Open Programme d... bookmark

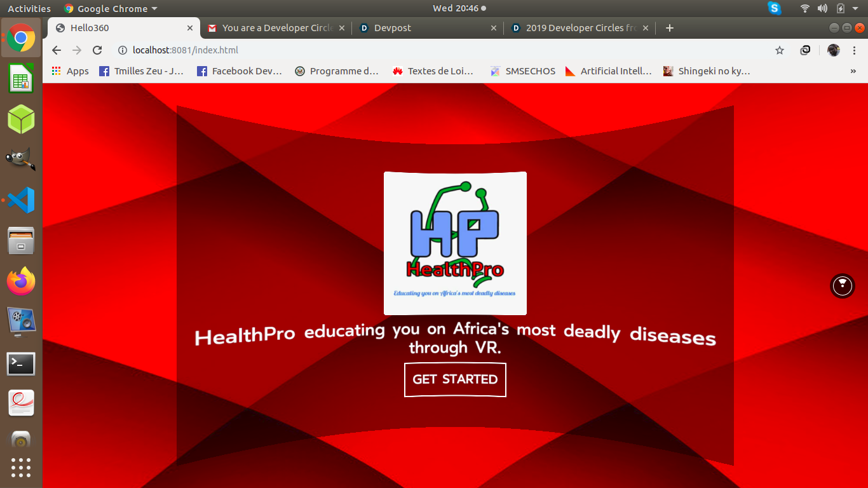click(x=337, y=71)
